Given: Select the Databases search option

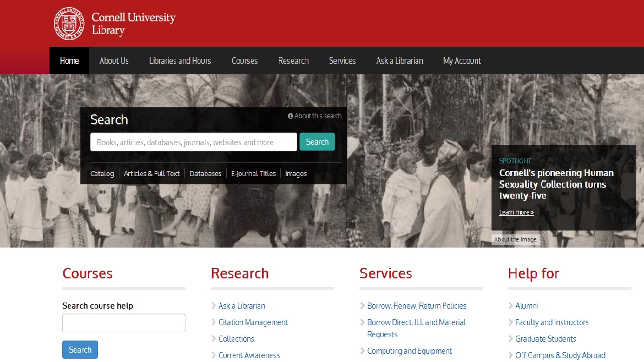Looking at the screenshot, I should pos(205,173).
